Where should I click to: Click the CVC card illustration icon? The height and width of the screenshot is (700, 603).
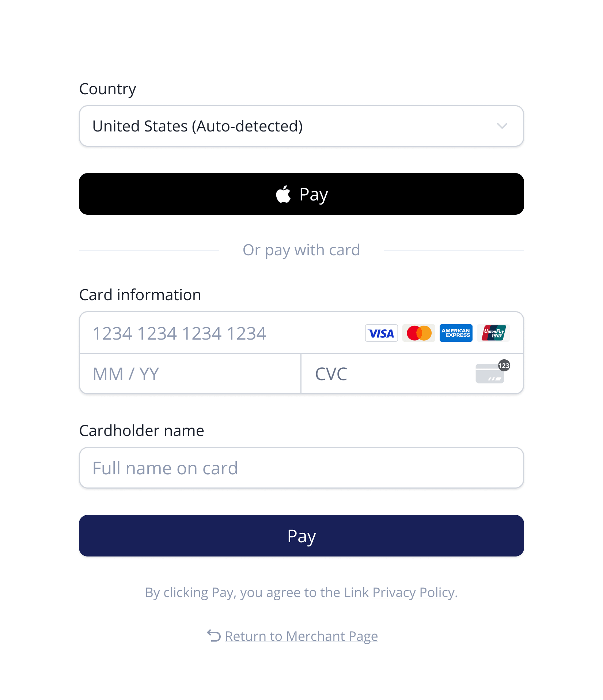click(490, 374)
